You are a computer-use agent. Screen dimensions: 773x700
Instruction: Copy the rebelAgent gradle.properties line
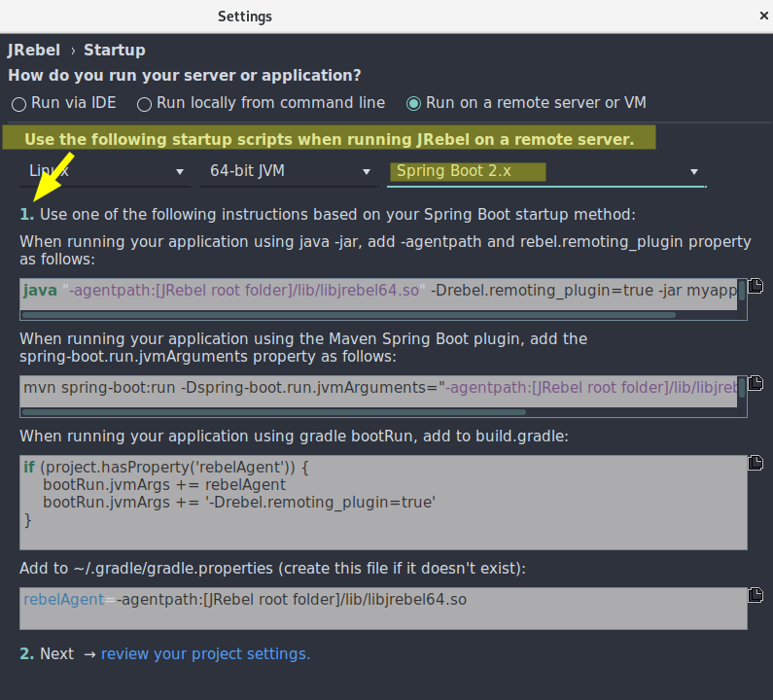coord(755,595)
